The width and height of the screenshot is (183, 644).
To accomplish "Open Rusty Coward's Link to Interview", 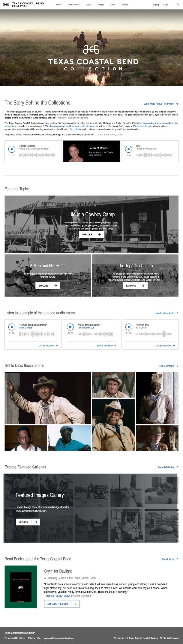I will click(x=48, y=345).
